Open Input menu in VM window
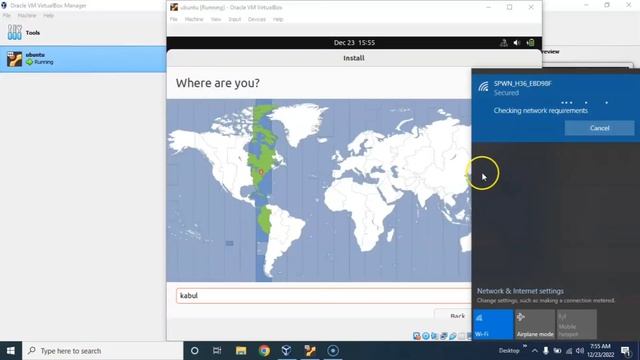640x360 pixels. click(x=234, y=19)
